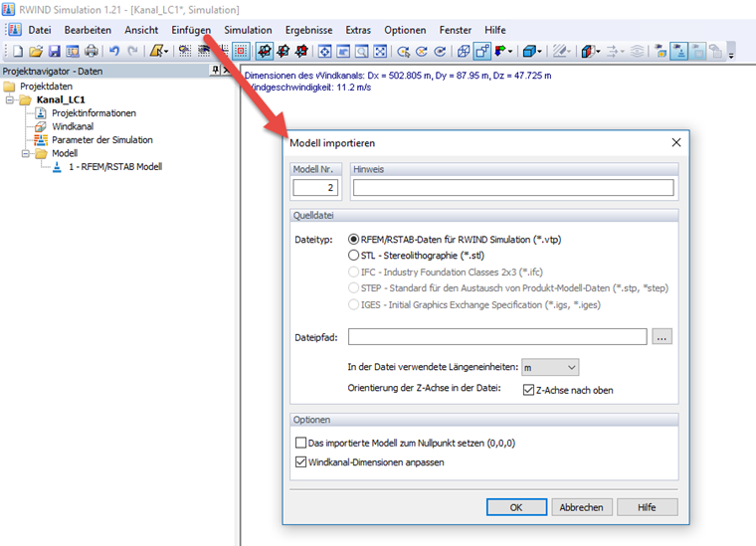Screen dimensions: 756x546
Task: Click the redo arrow icon
Action: [x=132, y=51]
